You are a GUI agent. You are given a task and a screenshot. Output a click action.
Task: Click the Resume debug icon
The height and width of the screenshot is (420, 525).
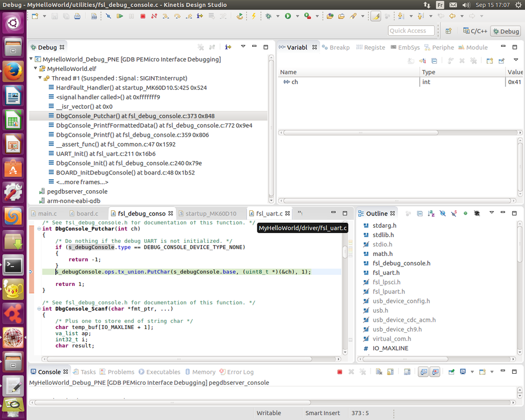click(x=120, y=16)
